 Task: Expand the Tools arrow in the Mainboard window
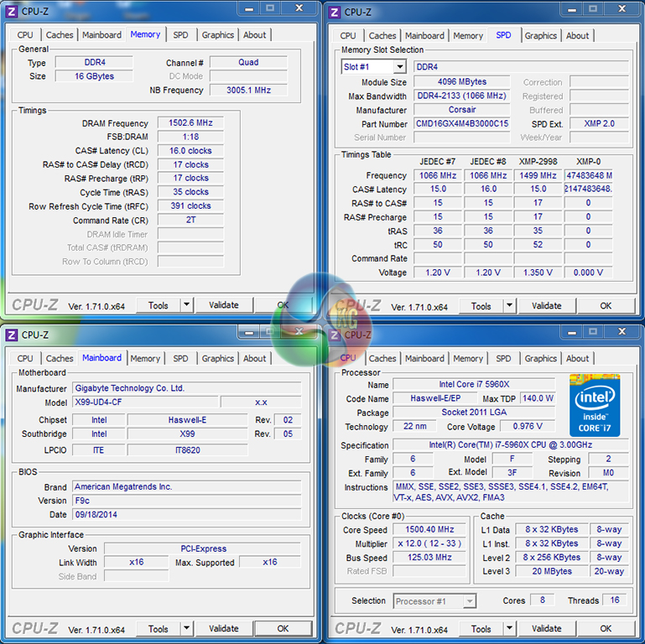coord(186,629)
